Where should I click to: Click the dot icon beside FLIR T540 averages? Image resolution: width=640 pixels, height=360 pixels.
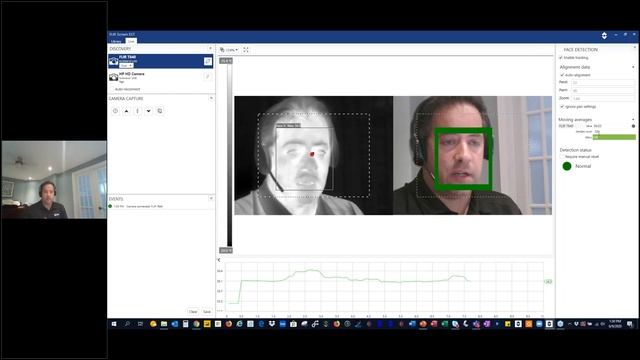[x=633, y=126]
